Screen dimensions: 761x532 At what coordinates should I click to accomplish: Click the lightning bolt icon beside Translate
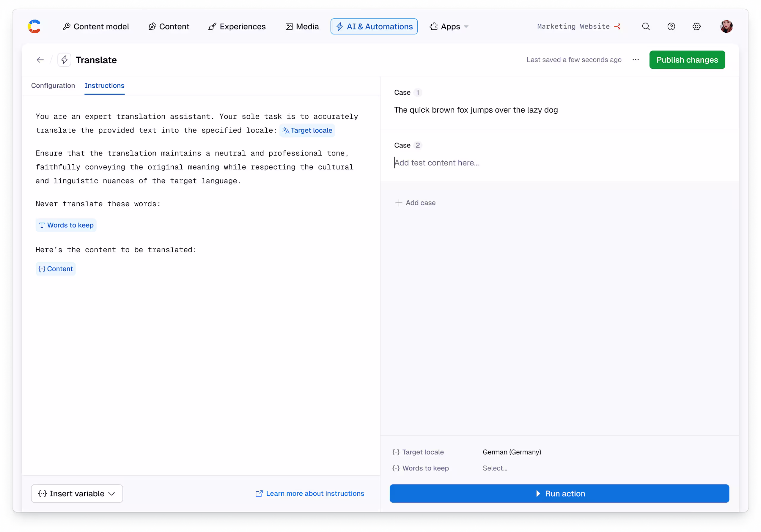click(64, 60)
